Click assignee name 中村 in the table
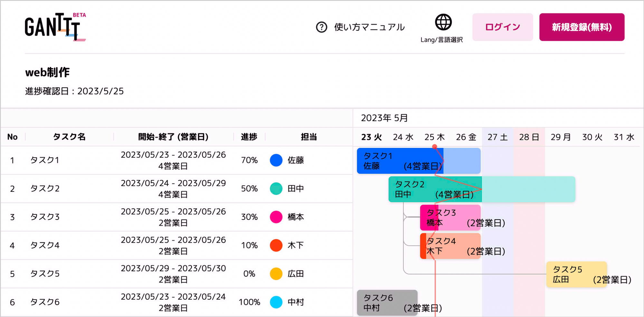This screenshot has height=317, width=644. (296, 302)
